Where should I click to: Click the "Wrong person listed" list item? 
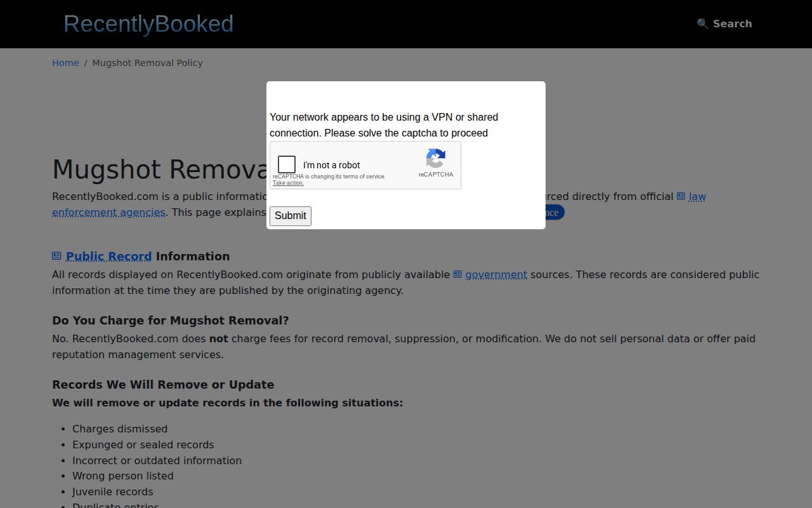(122, 476)
